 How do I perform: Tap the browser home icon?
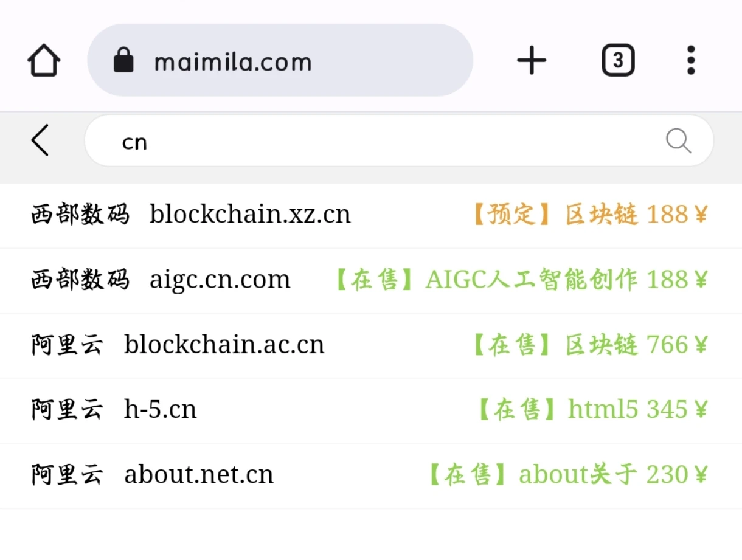click(44, 61)
